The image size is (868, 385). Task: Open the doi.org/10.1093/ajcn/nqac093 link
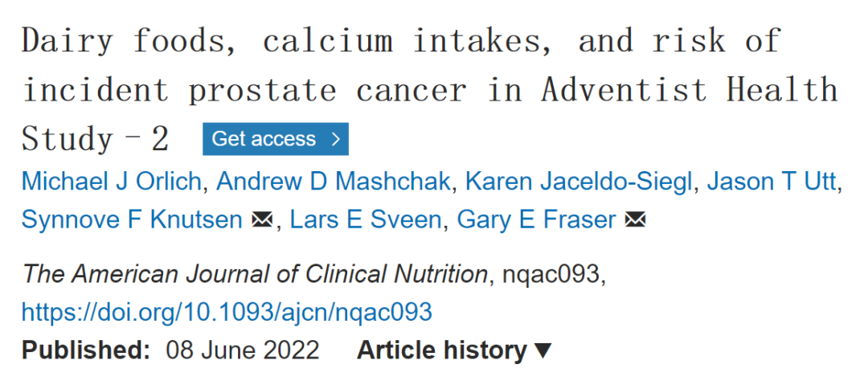(227, 313)
